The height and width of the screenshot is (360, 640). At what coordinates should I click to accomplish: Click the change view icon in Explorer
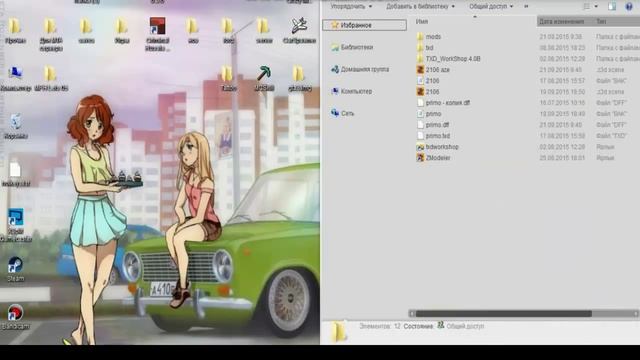pos(587,6)
